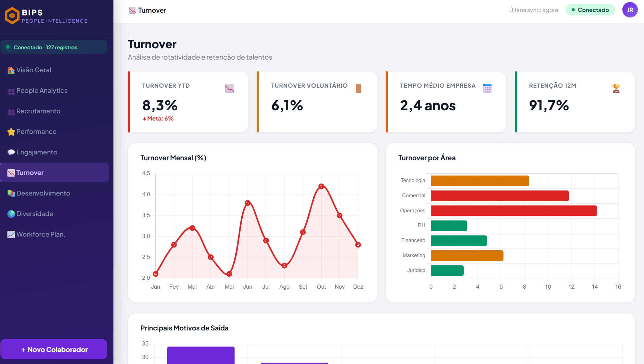
Task: Click the Turnover por Área chart title
Action: (427, 158)
